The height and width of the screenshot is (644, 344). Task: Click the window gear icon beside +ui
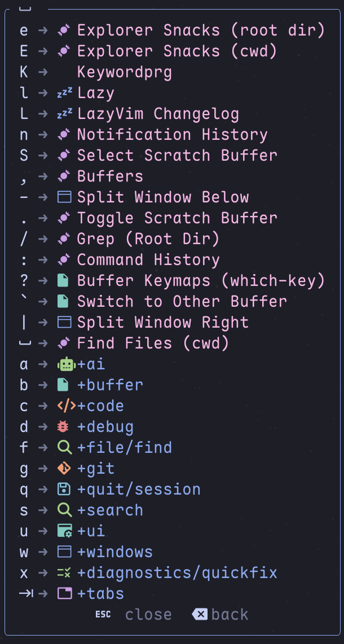click(65, 531)
